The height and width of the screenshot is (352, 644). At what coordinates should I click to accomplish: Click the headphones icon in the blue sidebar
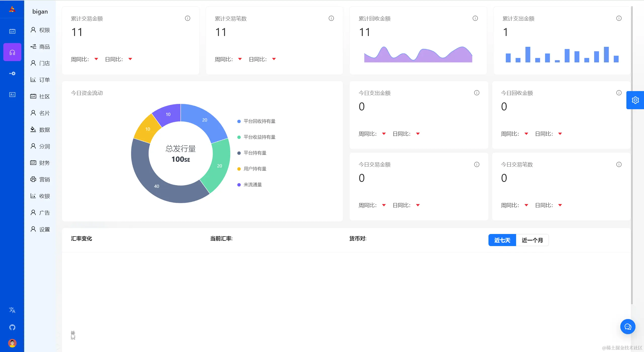coord(12,52)
